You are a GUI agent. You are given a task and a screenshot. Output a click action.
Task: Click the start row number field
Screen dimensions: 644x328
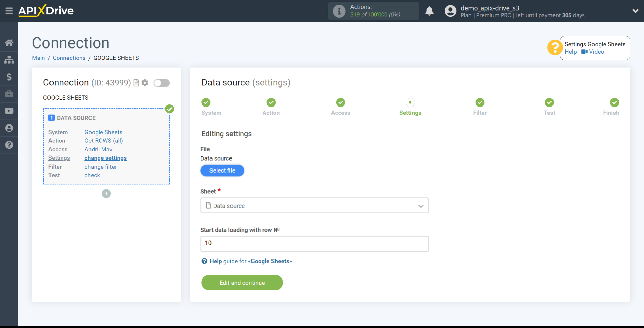315,244
